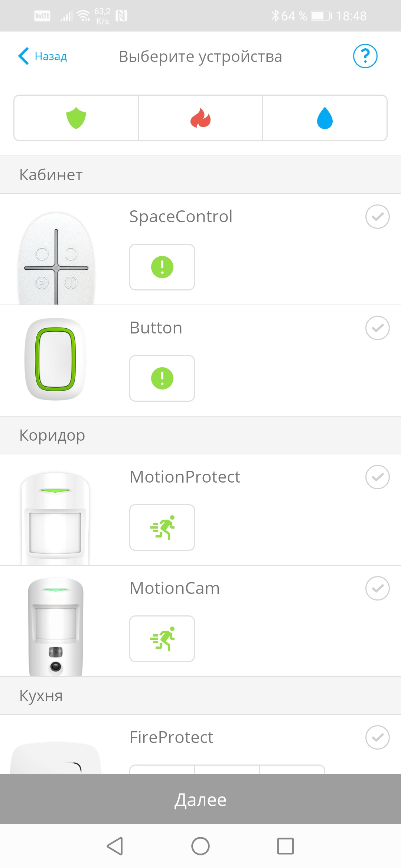Viewport: 401px width, 868px height.
Task: Tap the MotionCam detector image
Action: 56,627
